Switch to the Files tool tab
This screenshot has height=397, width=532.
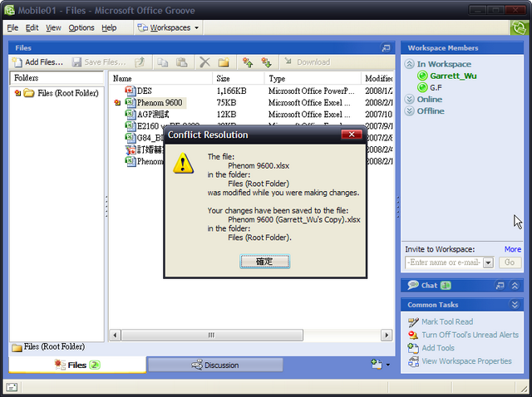coord(77,365)
